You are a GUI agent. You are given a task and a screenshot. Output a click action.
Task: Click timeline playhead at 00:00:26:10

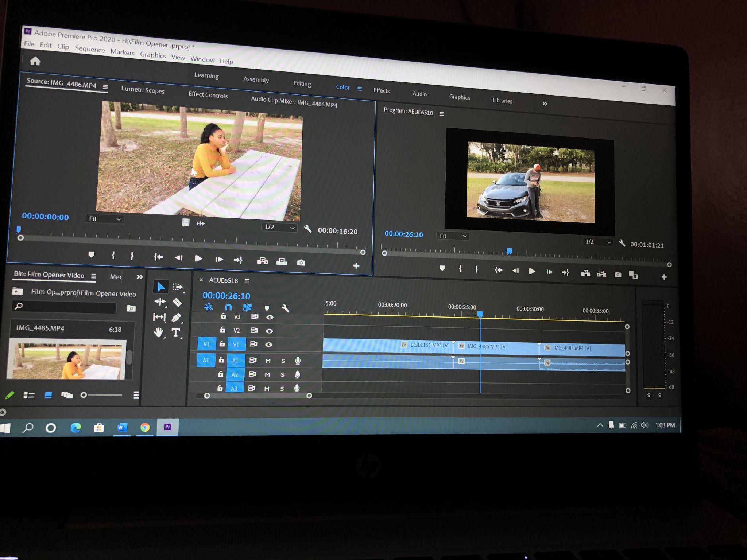click(480, 314)
